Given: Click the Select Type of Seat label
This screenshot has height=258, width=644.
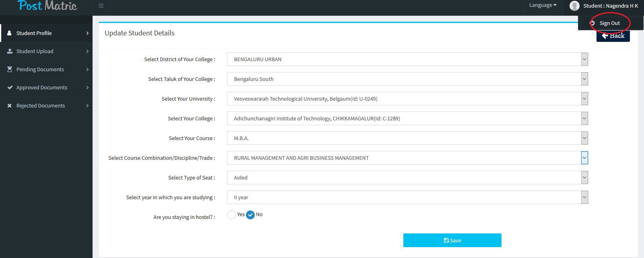Looking at the screenshot, I should 192,178.
